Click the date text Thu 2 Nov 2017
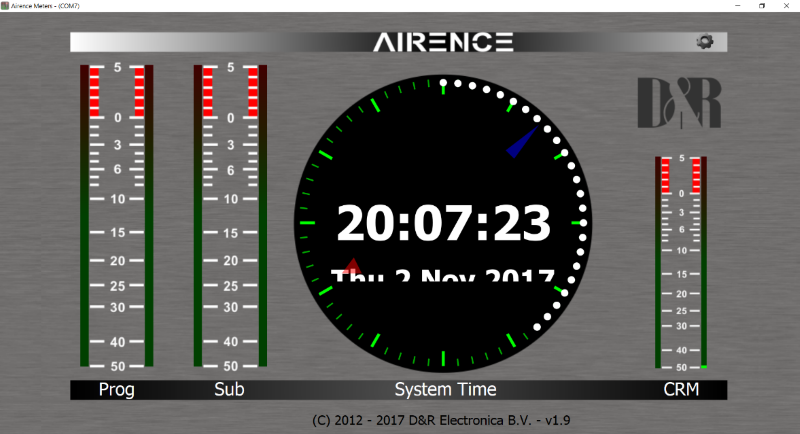Screen dimensions: 800x434 click(x=443, y=276)
